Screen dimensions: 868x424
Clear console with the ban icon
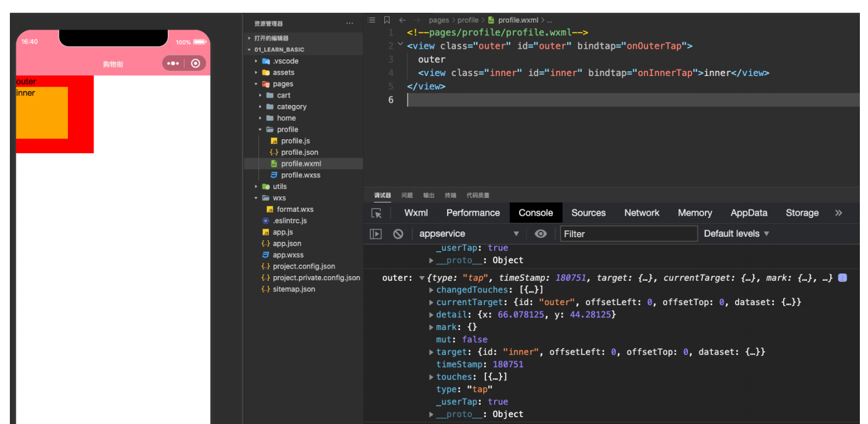[398, 234]
